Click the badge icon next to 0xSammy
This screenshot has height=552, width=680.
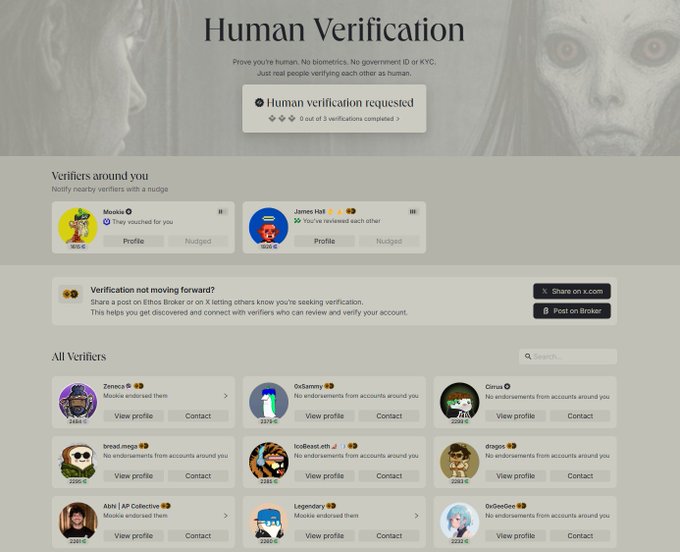(x=329, y=386)
